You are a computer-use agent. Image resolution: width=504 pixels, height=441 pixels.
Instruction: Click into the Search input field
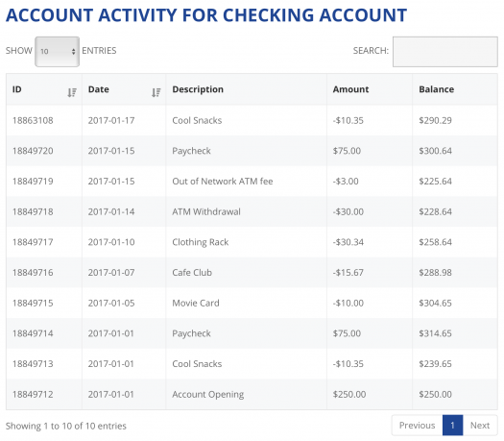pyautogui.click(x=445, y=52)
